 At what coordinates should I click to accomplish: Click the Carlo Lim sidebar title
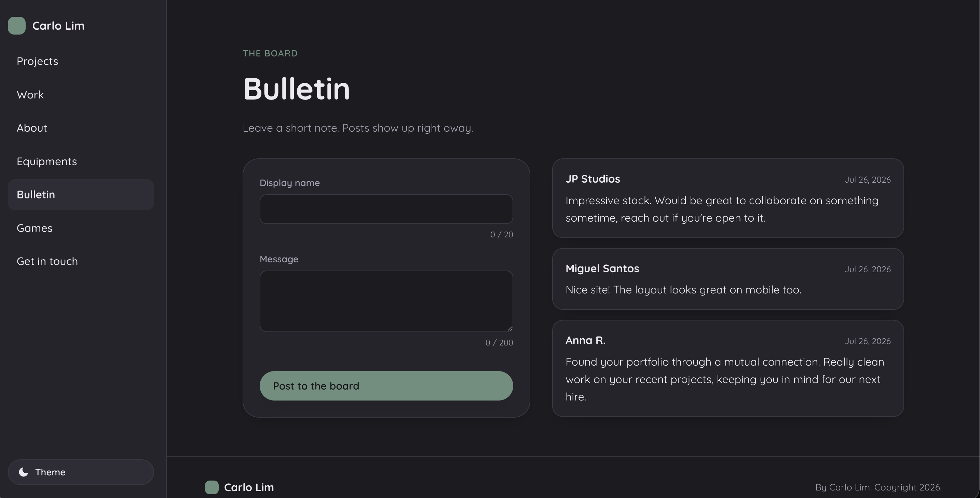tap(58, 26)
